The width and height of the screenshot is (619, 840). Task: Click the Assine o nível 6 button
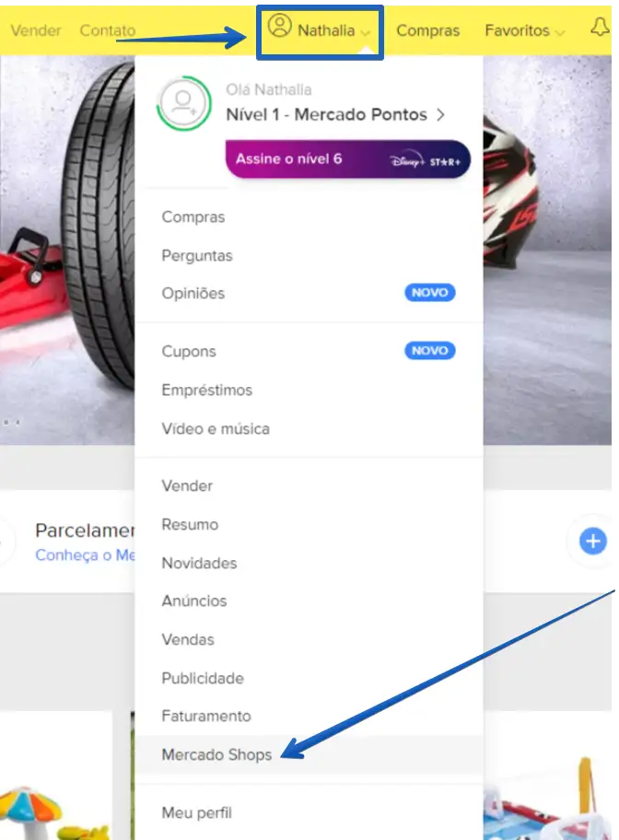348,159
